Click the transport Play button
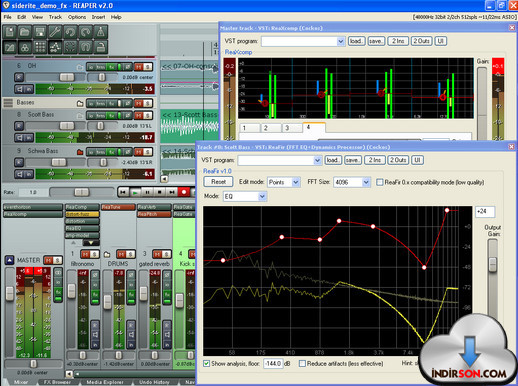 (135, 192)
